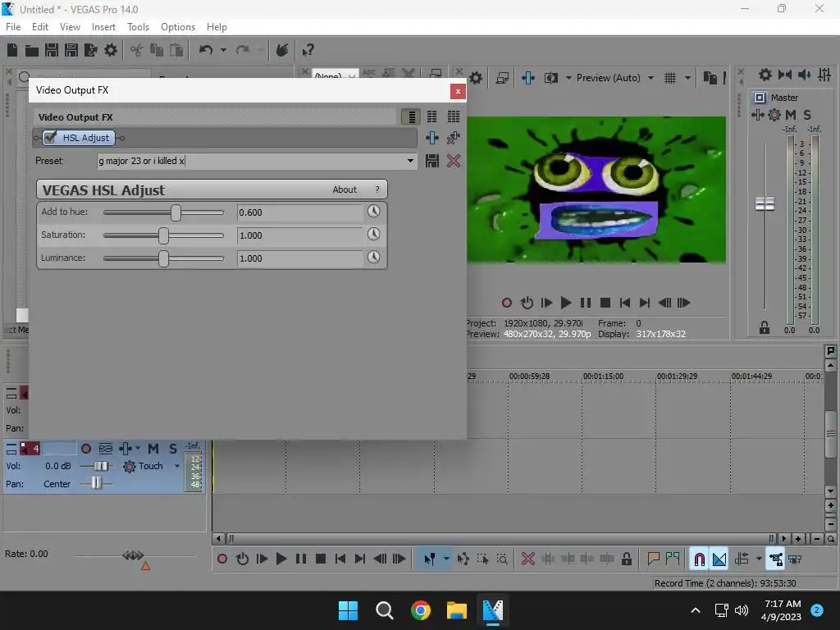Save HSL preset disk icon
The width and height of the screenshot is (840, 630).
(x=431, y=161)
